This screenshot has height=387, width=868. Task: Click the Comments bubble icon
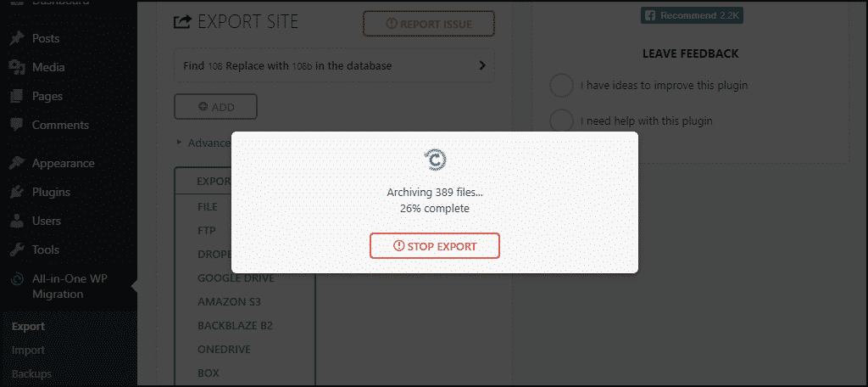(x=17, y=125)
